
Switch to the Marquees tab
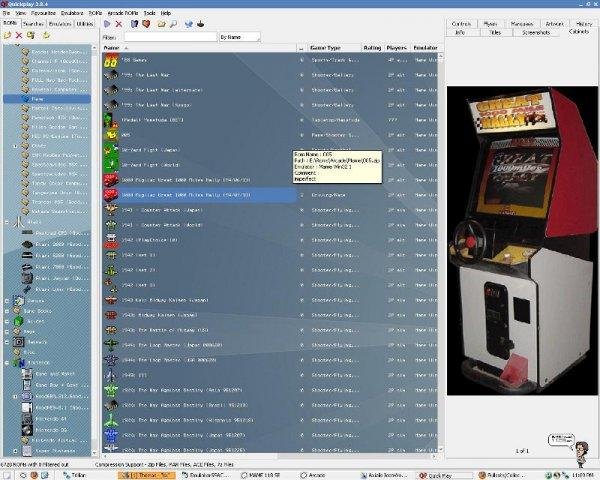coord(522,24)
